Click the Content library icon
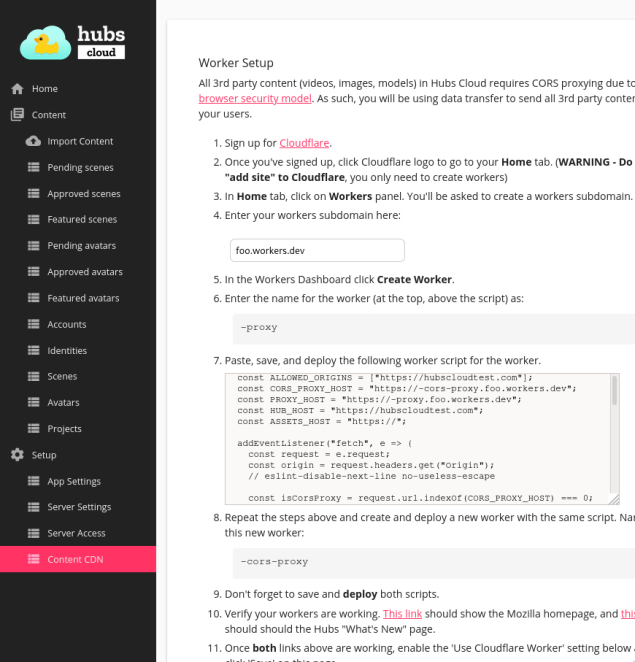Image resolution: width=635 pixels, height=662 pixels. coord(17,115)
